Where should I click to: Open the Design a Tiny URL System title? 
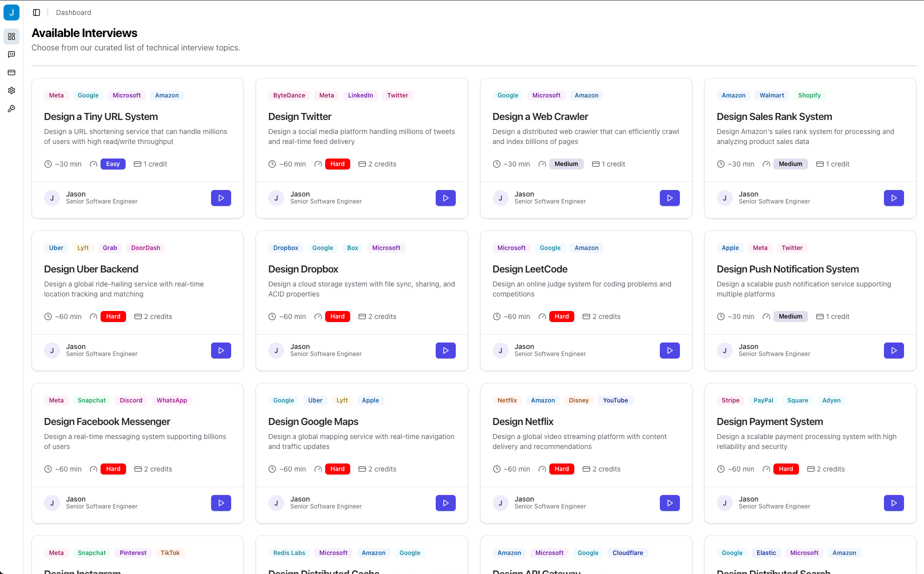[101, 116]
